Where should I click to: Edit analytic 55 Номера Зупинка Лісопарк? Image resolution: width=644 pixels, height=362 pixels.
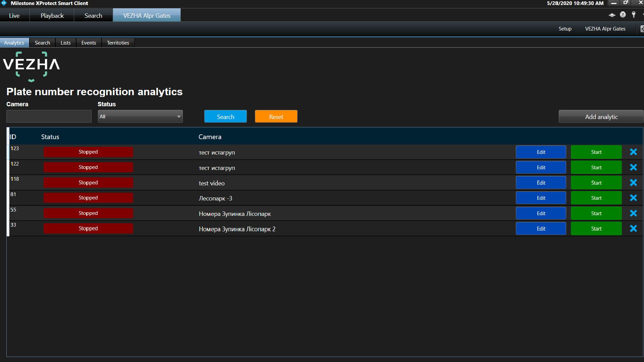541,213
